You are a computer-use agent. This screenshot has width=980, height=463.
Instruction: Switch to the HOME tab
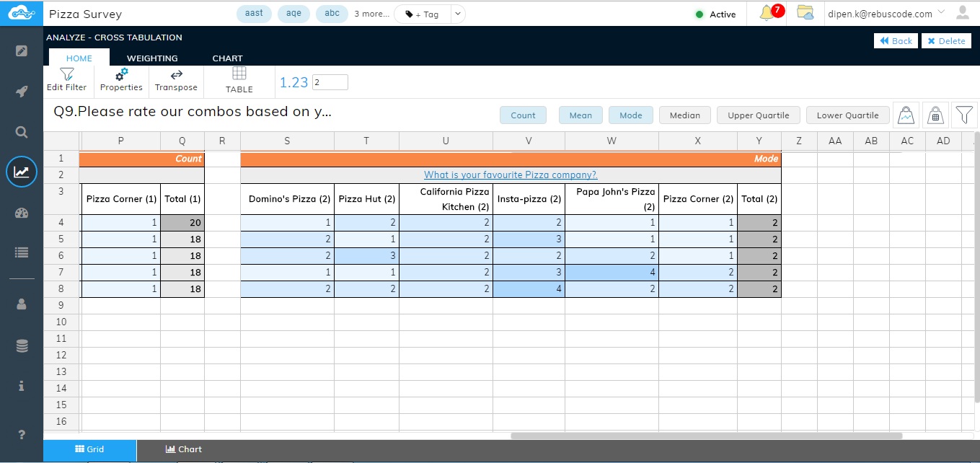pyautogui.click(x=79, y=58)
